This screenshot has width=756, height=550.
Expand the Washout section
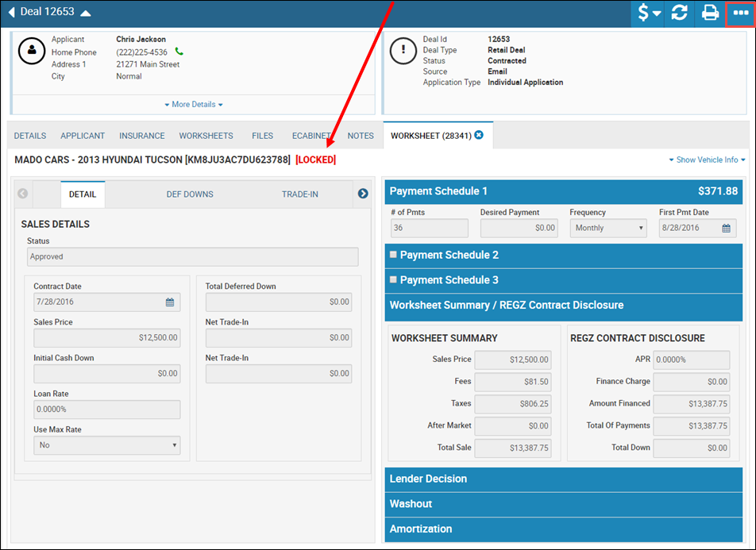coord(564,504)
